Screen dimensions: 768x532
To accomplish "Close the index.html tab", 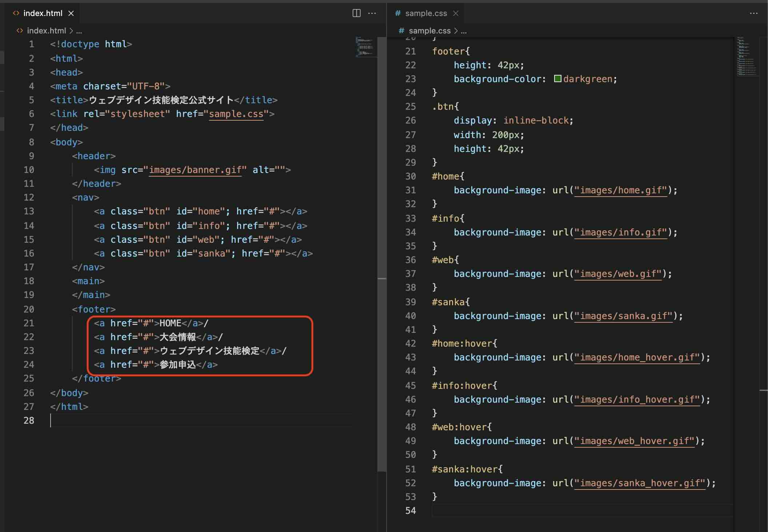I will [x=71, y=13].
